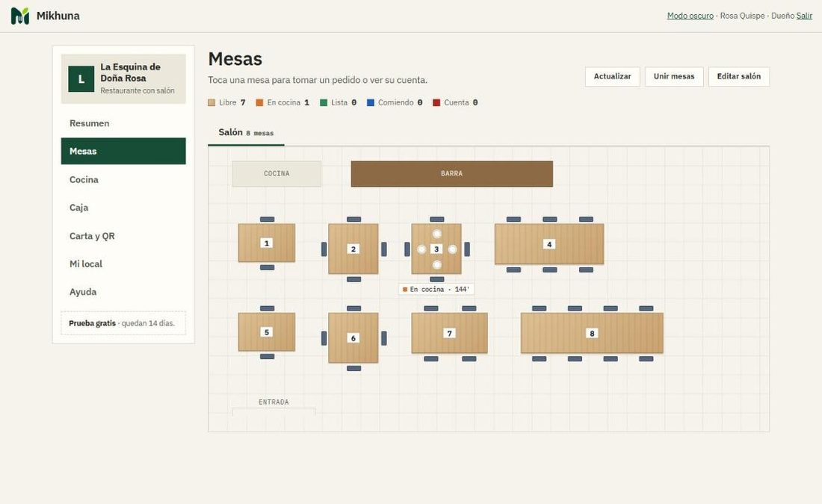Open table 2 on the floor plan
The image size is (822, 504).
(353, 249)
